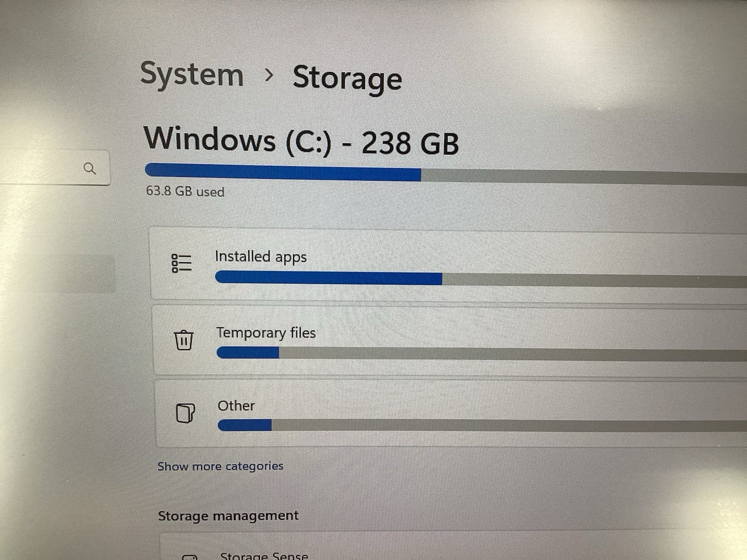
Task: Click the 63.8 GB used label
Action: coord(185,191)
